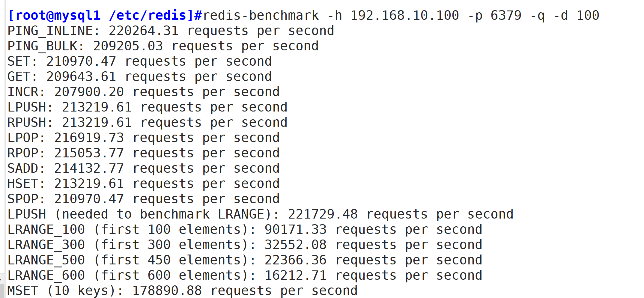Click the LRANGE_100 result line

click(245, 230)
